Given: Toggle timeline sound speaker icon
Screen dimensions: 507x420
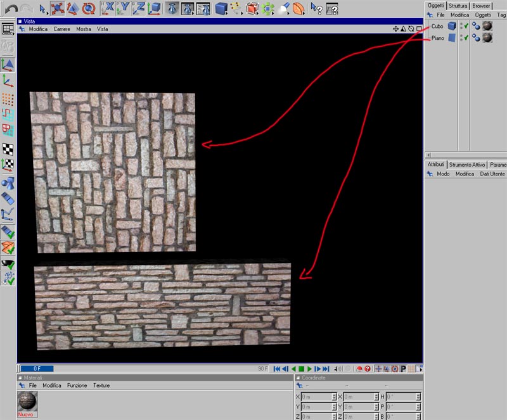Looking at the screenshot, I should 338,369.
